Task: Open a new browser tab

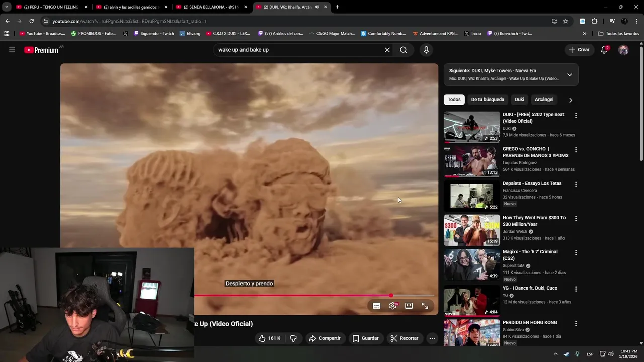Action: (x=337, y=7)
